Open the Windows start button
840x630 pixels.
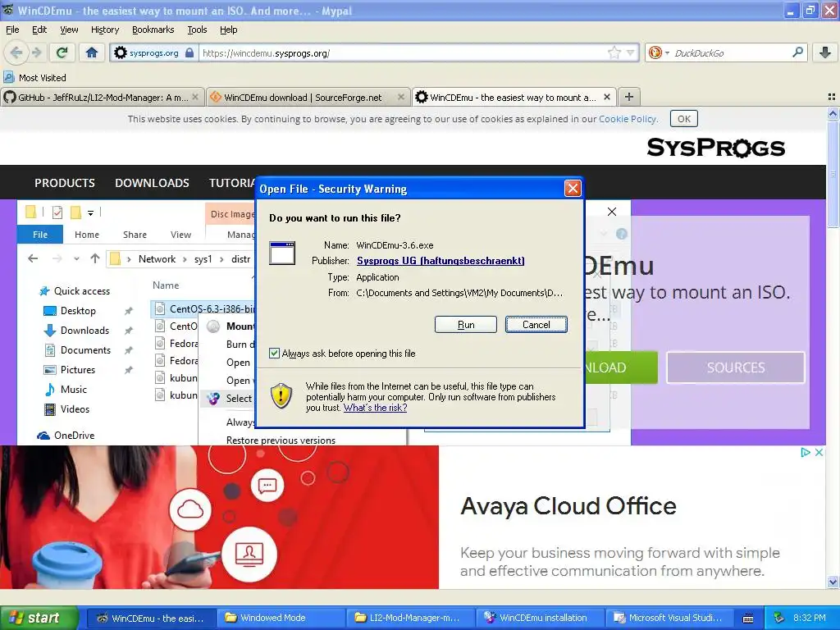tap(39, 618)
